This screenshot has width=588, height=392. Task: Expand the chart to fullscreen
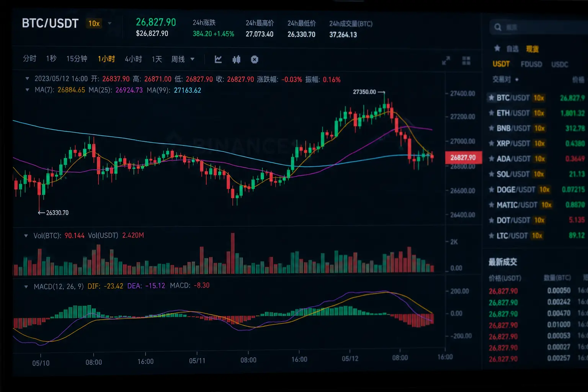[x=446, y=60]
